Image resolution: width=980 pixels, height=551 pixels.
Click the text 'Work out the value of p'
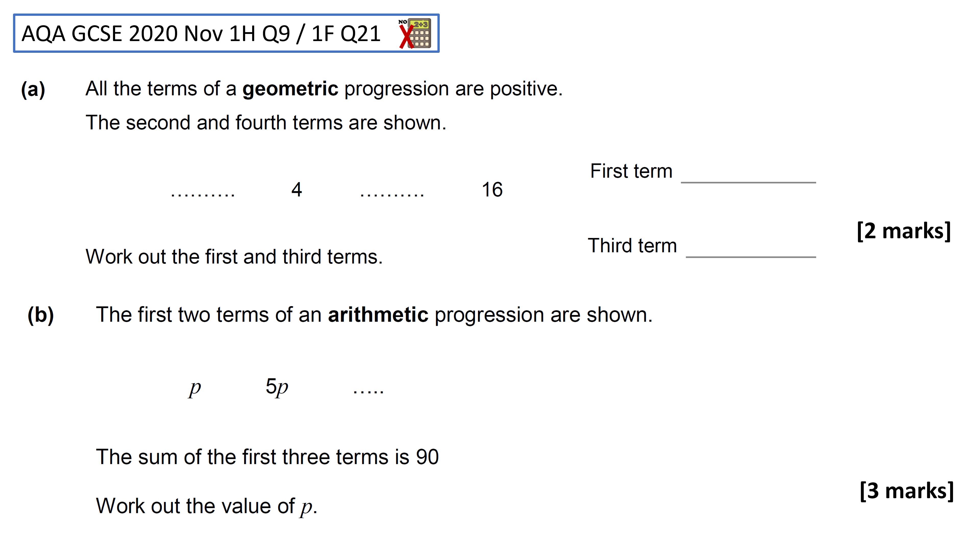pyautogui.click(x=206, y=507)
